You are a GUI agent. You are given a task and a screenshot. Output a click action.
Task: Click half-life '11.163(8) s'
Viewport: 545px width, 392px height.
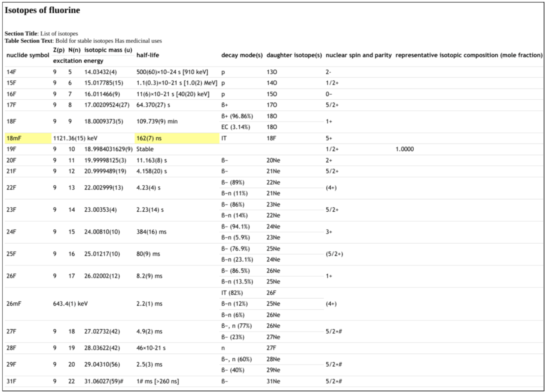click(152, 160)
